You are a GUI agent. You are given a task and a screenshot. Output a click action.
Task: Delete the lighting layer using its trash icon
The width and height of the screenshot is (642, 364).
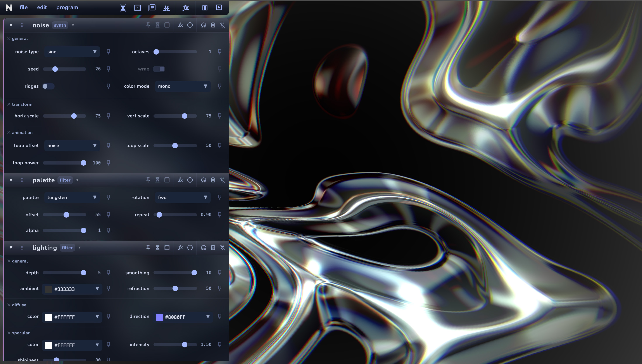coord(213,248)
